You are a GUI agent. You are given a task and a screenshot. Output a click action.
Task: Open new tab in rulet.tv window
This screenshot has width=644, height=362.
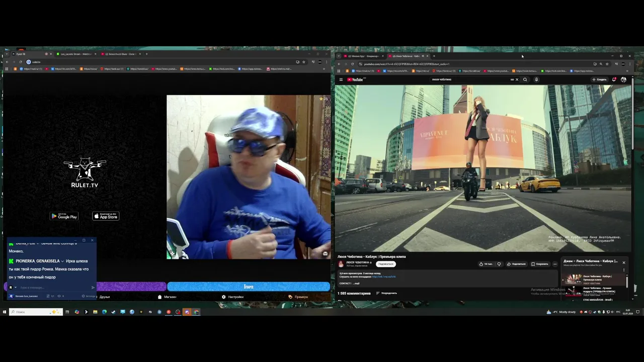pyautogui.click(x=146, y=54)
